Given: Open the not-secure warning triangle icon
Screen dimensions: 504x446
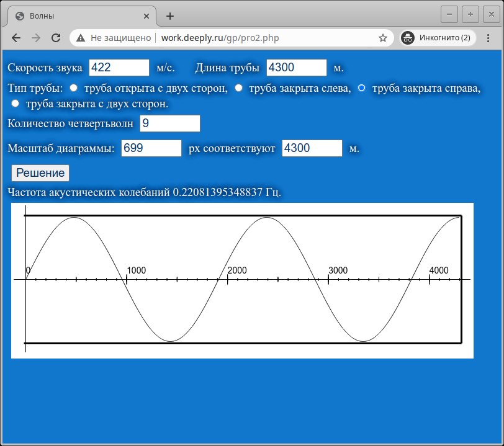Looking at the screenshot, I should tap(81, 38).
